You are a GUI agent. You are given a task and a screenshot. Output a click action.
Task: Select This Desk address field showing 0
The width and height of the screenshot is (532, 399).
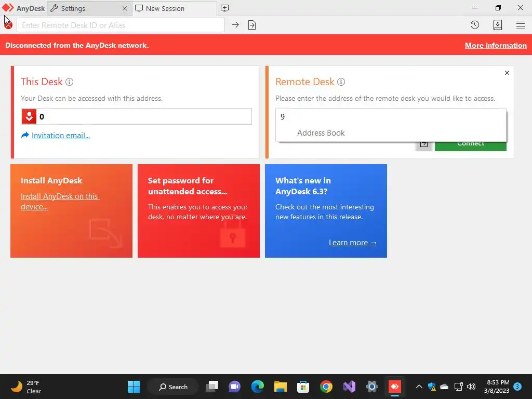pos(137,116)
